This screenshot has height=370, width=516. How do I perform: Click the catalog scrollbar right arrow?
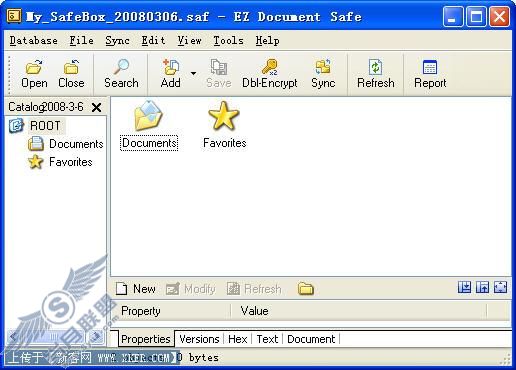click(97, 336)
